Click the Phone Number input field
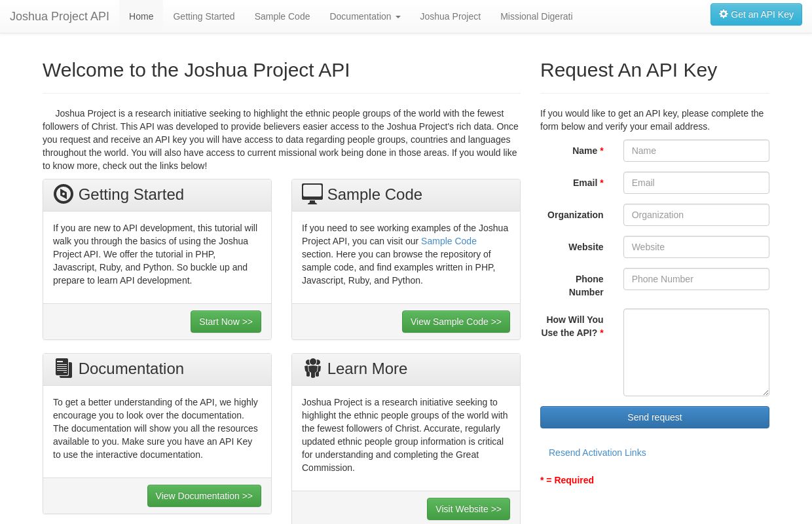 coord(696,279)
